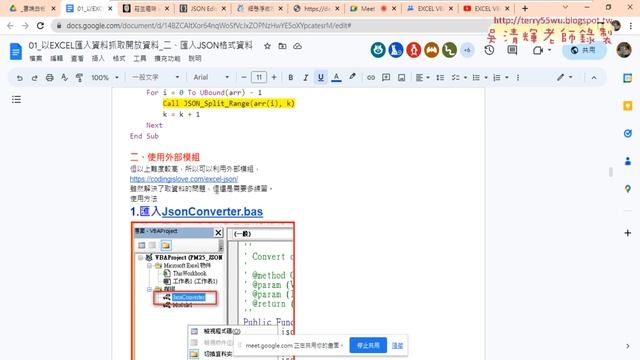Open Calendar in the side panel
This screenshot has width=640, height=360.
click(x=628, y=78)
